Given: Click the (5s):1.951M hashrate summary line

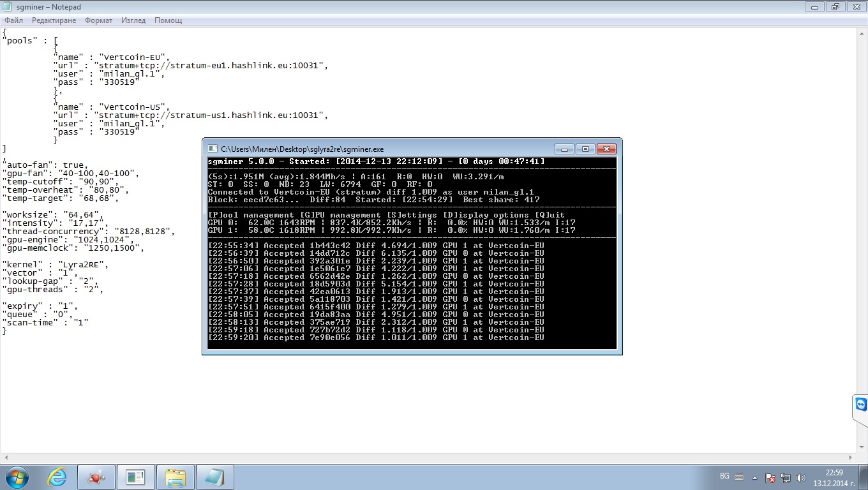Looking at the screenshot, I should click(x=356, y=177).
